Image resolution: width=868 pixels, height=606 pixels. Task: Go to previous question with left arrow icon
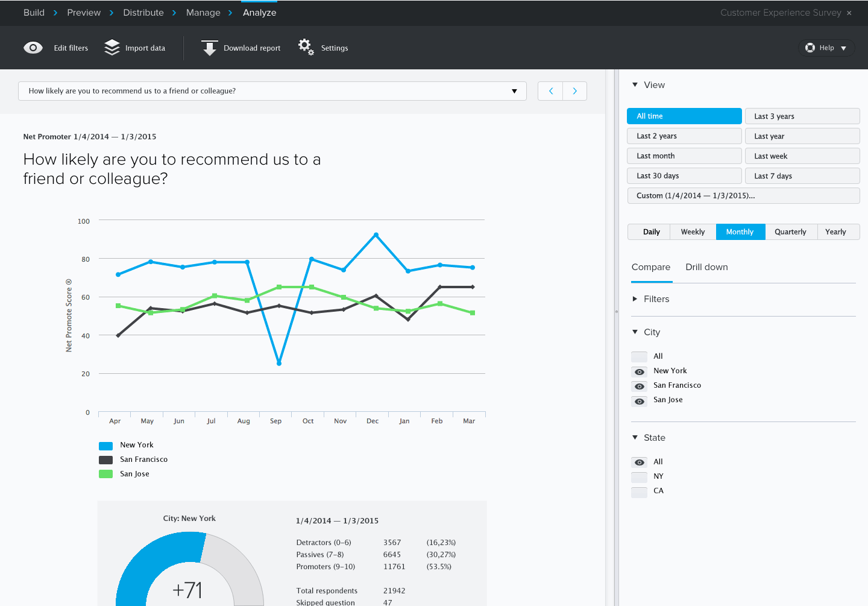click(550, 90)
